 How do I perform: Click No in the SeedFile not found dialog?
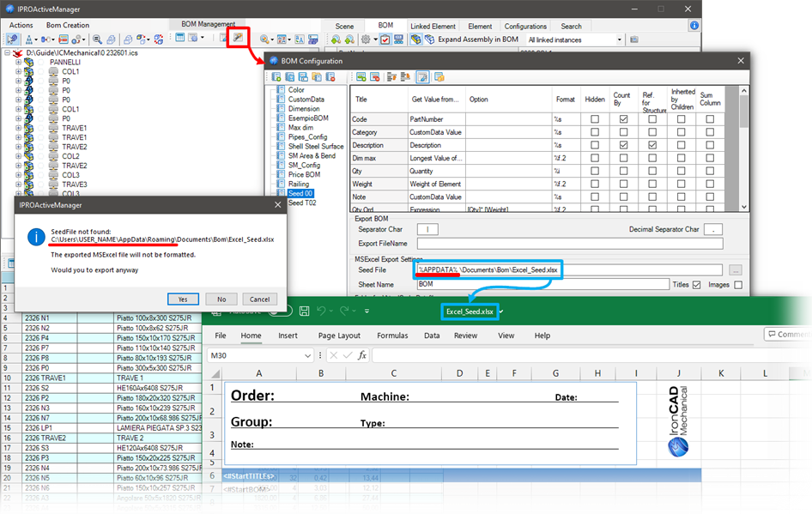pyautogui.click(x=221, y=299)
